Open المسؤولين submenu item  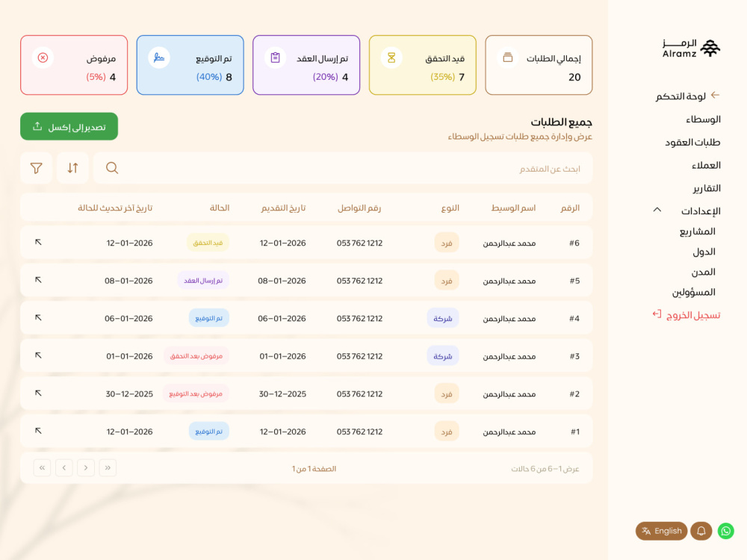694,293
